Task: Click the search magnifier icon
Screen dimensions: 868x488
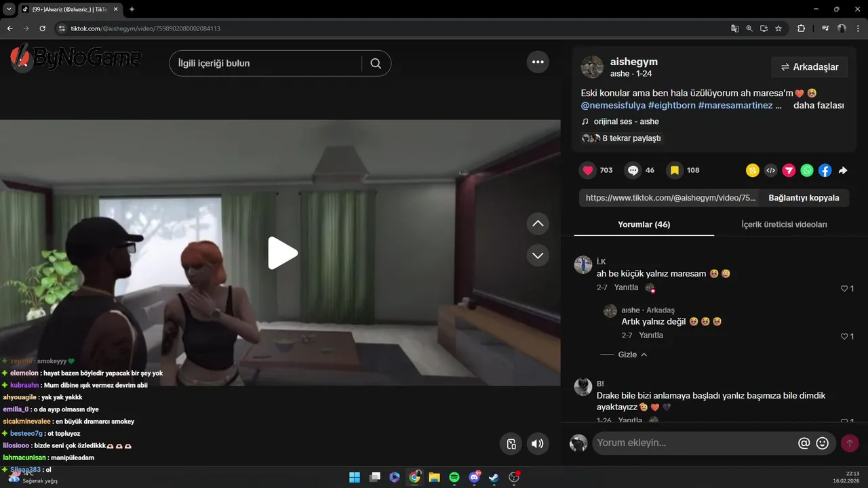Action: pyautogui.click(x=376, y=63)
